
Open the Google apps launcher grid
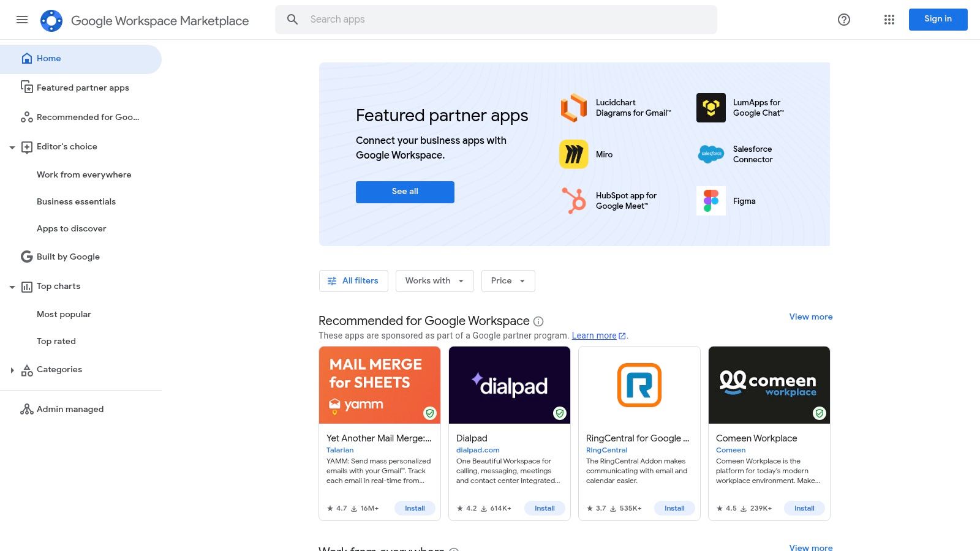[889, 20]
